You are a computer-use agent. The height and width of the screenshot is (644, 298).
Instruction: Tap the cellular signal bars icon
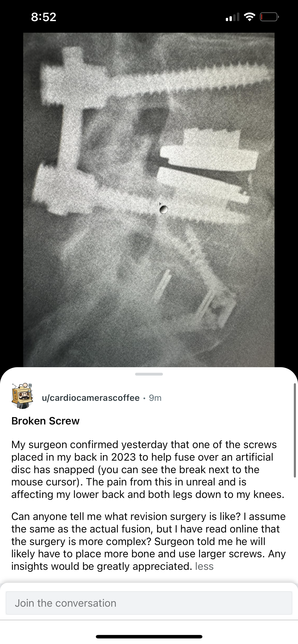tap(233, 17)
